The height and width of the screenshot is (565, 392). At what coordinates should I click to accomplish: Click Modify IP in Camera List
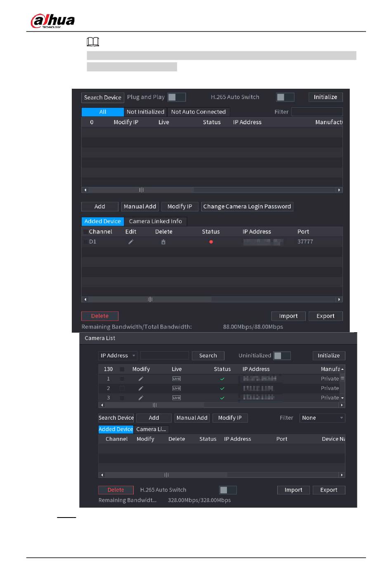pyautogui.click(x=230, y=418)
